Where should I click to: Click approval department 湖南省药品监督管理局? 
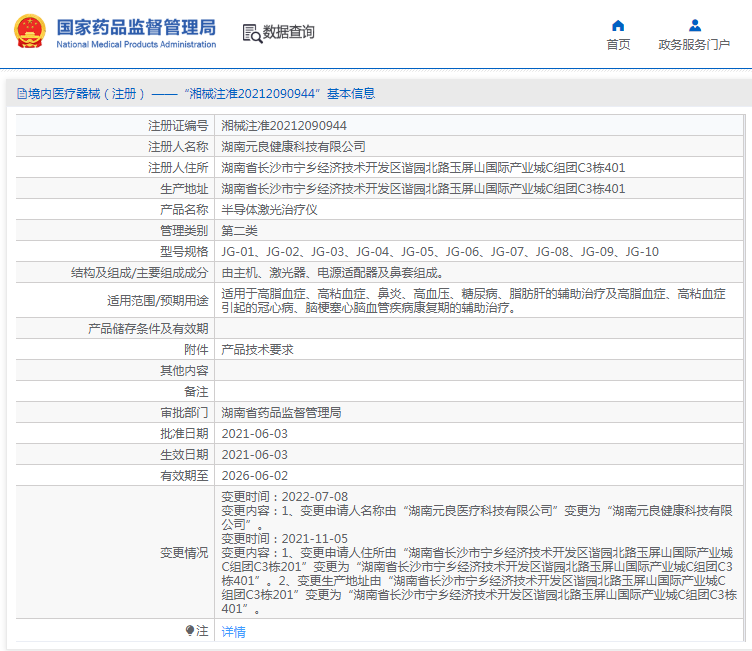(x=282, y=413)
